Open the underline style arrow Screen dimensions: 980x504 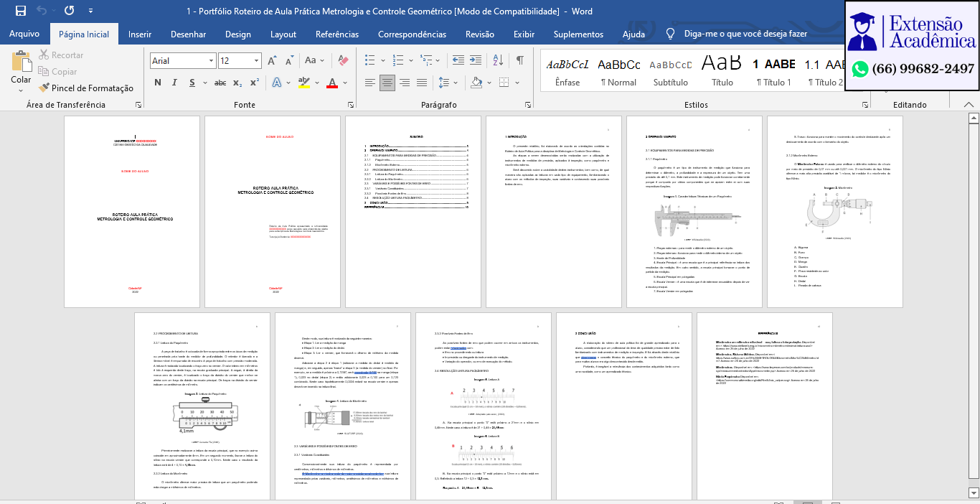pyautogui.click(x=206, y=83)
